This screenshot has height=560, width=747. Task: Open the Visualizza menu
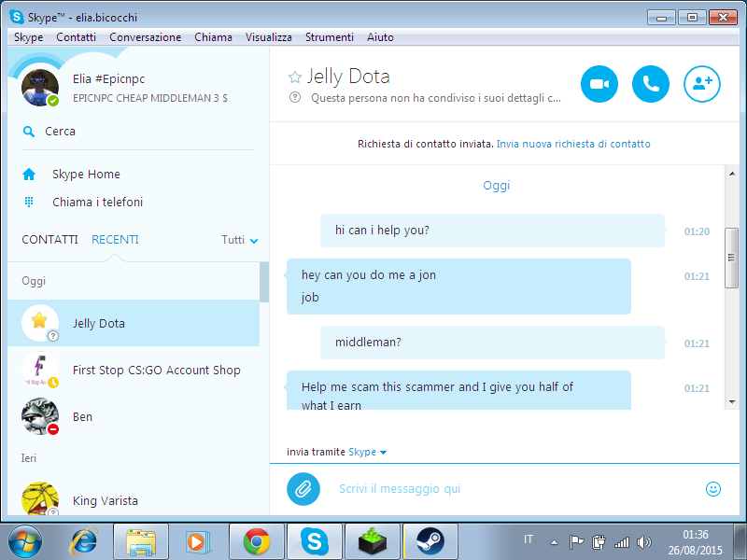click(x=269, y=37)
